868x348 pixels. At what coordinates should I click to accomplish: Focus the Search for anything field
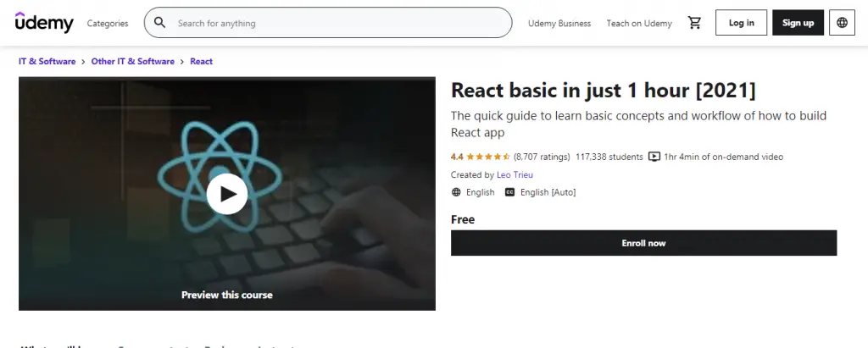point(339,24)
